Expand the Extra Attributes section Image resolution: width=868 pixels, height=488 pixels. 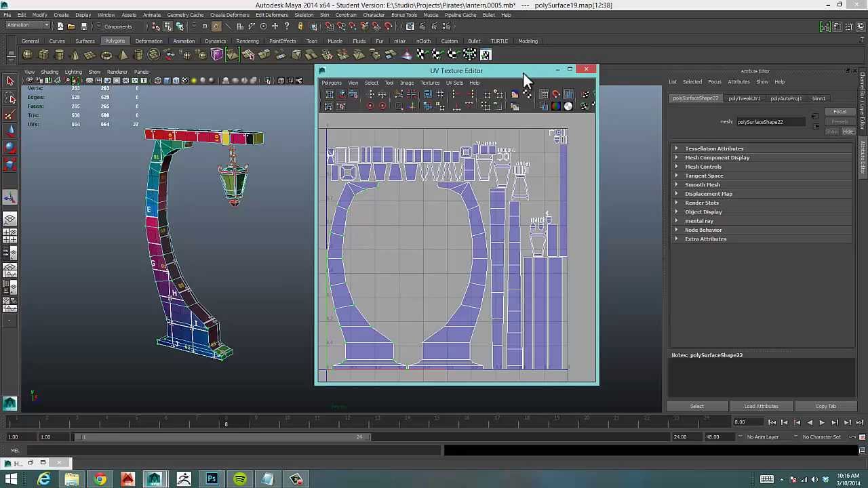point(705,239)
